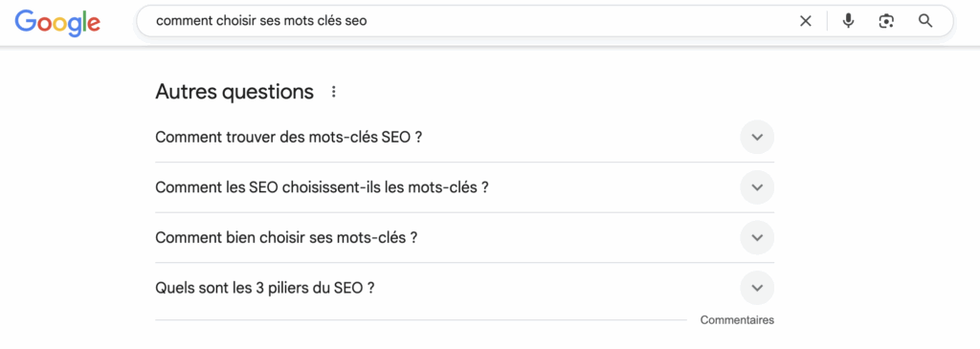Click the magnifying glass search icon
The width and height of the screenshot is (980, 349).
pyautogui.click(x=925, y=21)
